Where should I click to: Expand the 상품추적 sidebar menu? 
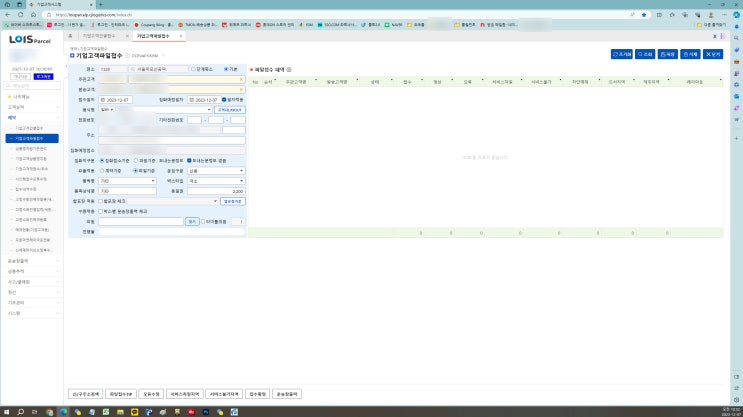tap(32, 272)
